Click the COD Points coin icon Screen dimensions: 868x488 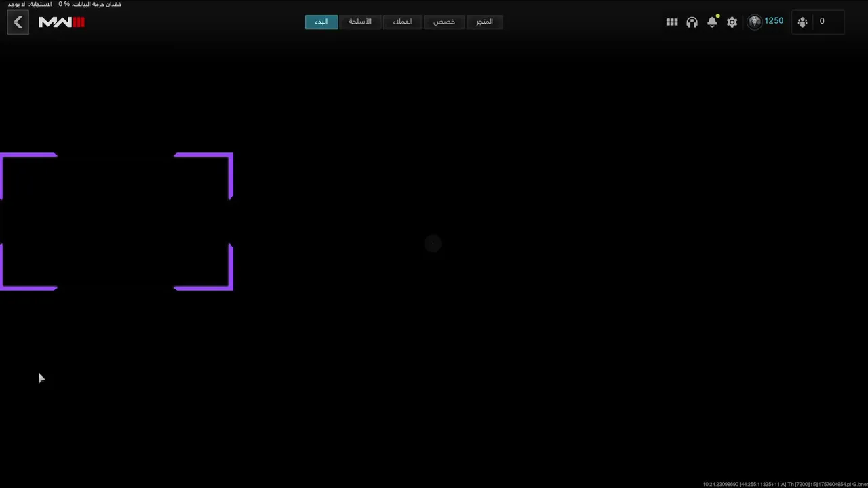pos(755,22)
